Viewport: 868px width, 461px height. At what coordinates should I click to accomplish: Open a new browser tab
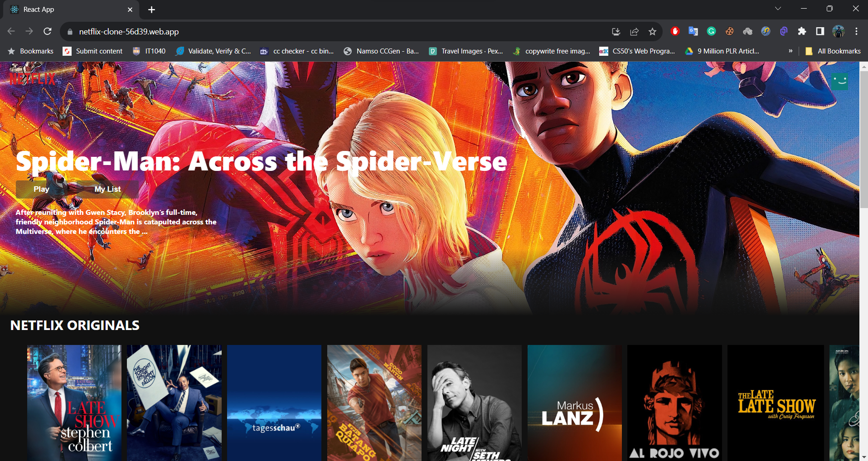(x=151, y=10)
